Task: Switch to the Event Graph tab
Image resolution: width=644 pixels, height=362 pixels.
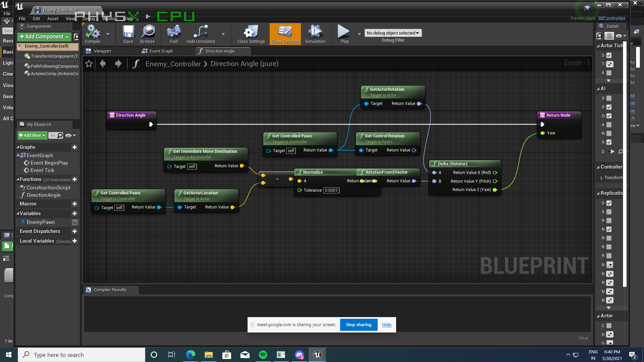Action: click(161, 51)
